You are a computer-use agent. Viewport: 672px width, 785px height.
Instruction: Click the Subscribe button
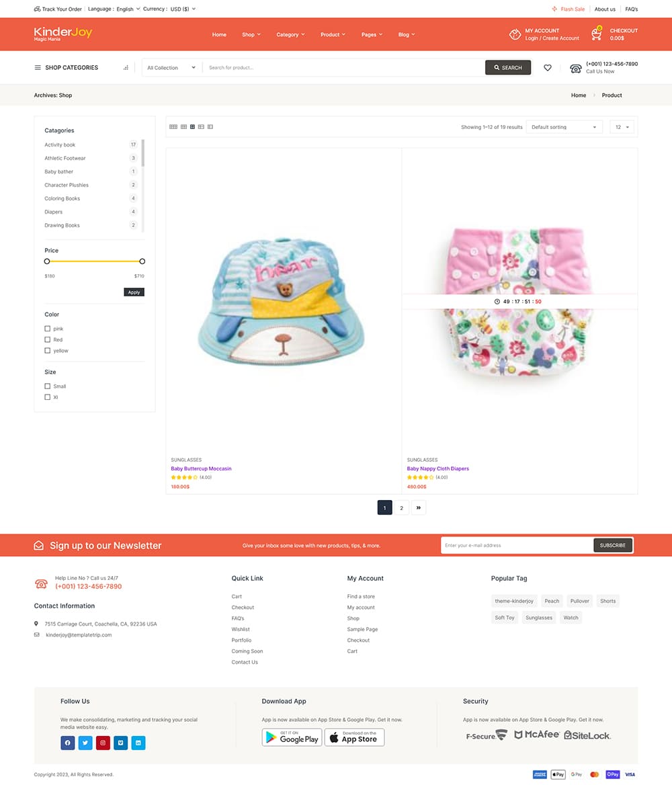[612, 545]
